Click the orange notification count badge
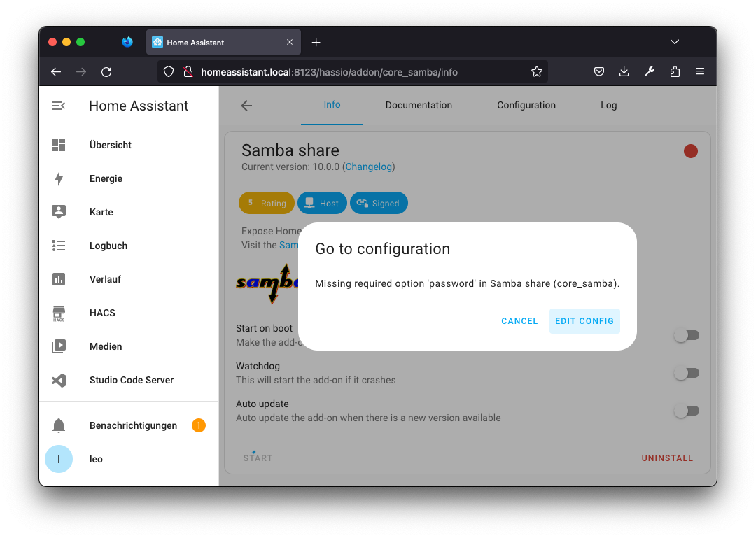The image size is (756, 538). point(199,425)
